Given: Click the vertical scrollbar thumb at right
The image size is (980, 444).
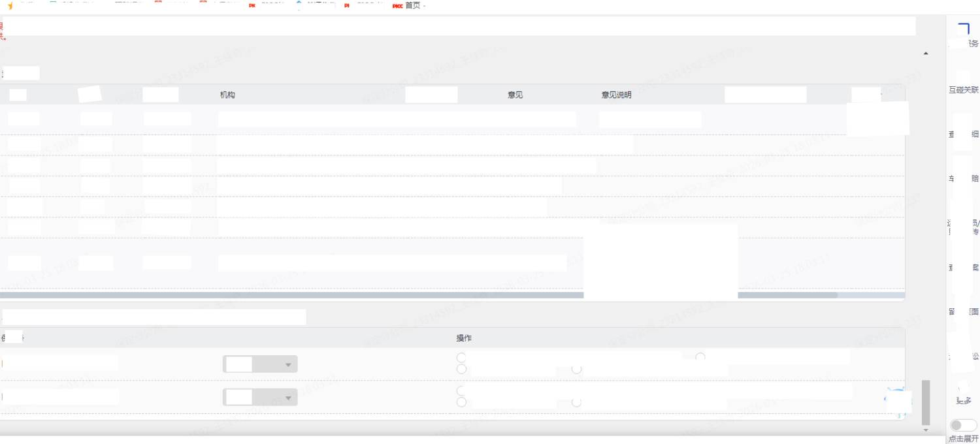Looking at the screenshot, I should tap(925, 402).
